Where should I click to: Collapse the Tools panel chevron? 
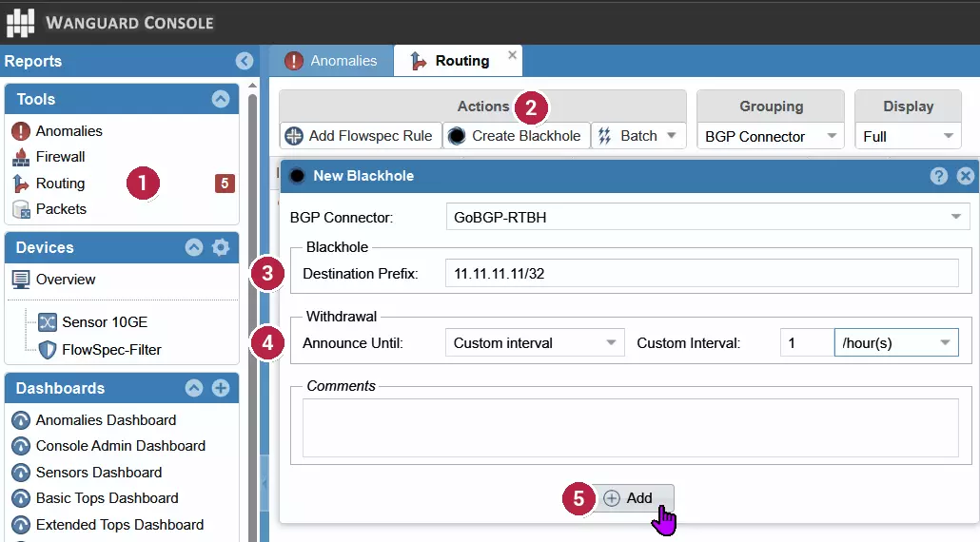pos(221,99)
